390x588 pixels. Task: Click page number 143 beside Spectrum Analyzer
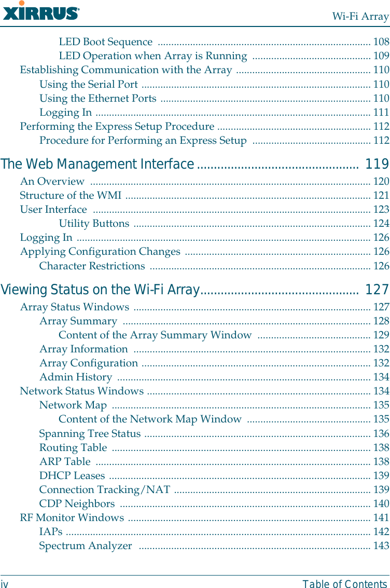tap(381, 545)
